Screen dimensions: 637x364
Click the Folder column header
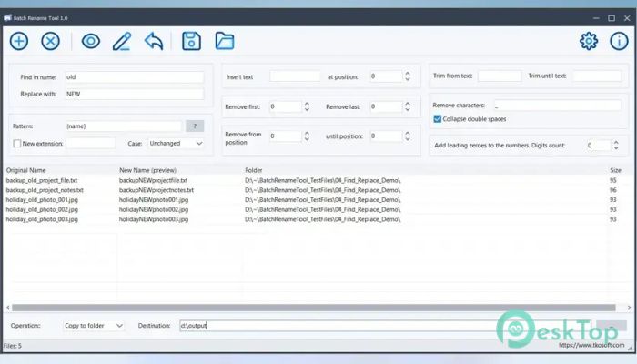pos(254,170)
